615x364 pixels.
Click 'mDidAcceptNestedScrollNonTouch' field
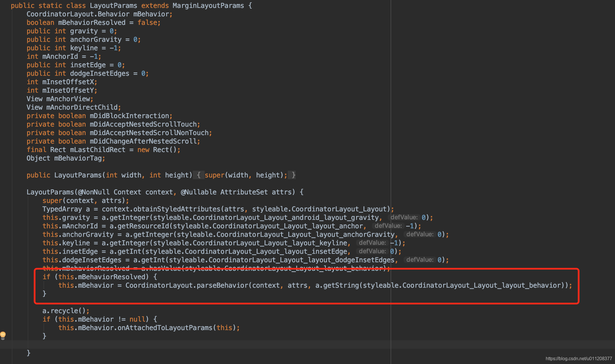coord(149,133)
